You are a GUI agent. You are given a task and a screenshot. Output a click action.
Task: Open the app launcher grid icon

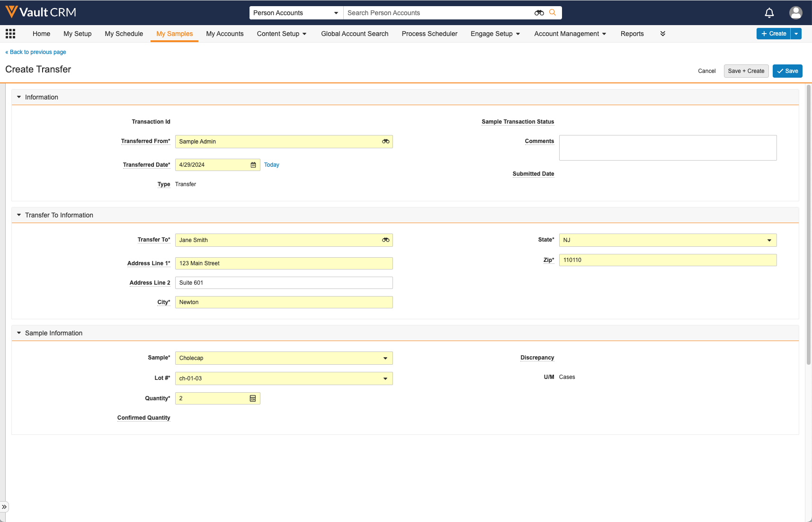click(10, 34)
